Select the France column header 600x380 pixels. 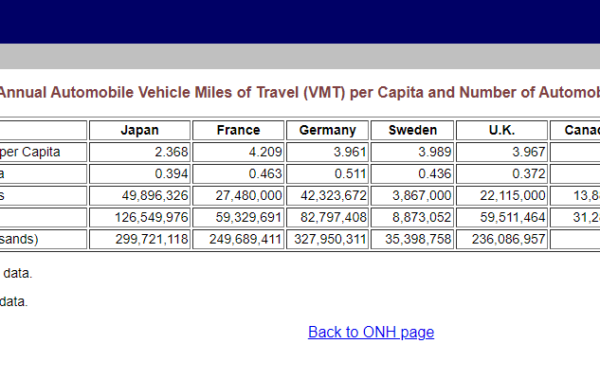click(238, 130)
